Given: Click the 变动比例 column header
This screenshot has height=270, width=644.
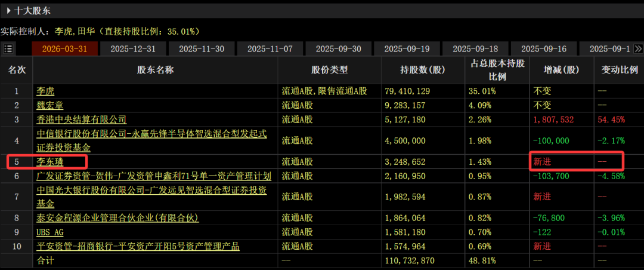Looking at the screenshot, I should point(620,69).
